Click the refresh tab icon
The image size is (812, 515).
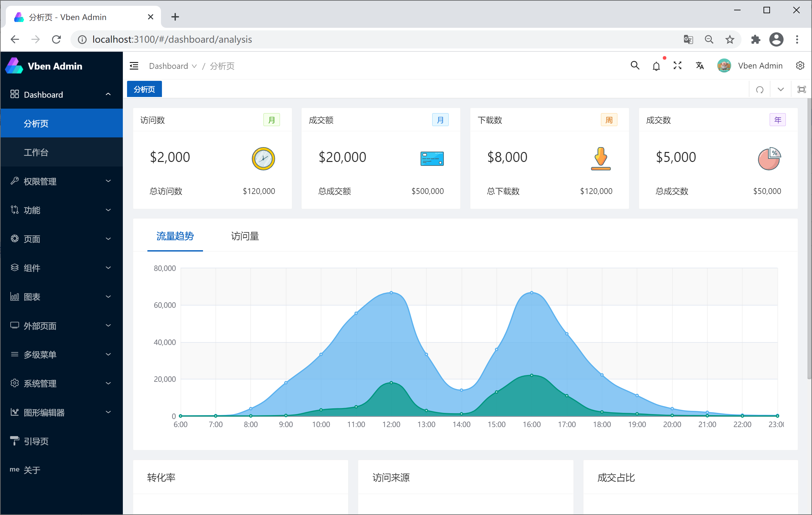coord(759,89)
